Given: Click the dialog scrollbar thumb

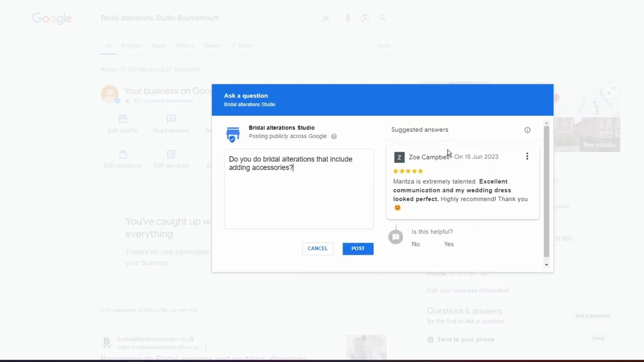Looking at the screenshot, I should (546, 191).
